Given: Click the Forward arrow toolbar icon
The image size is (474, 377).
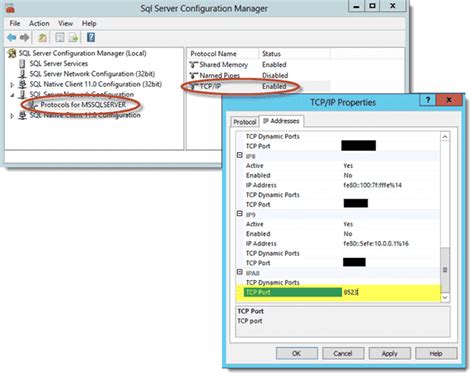Looking at the screenshot, I should (x=24, y=38).
